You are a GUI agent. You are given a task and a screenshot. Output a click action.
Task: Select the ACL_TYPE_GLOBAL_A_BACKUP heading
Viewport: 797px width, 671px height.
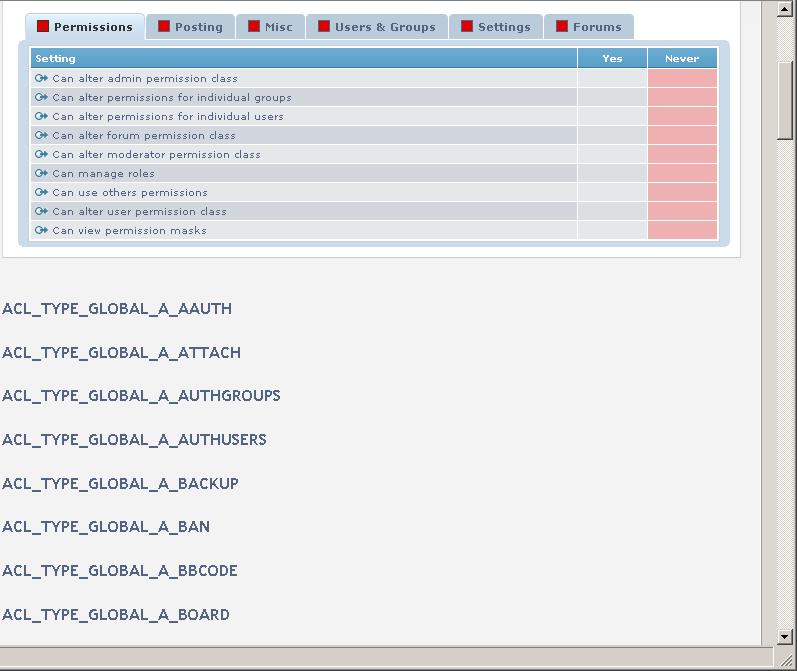120,484
